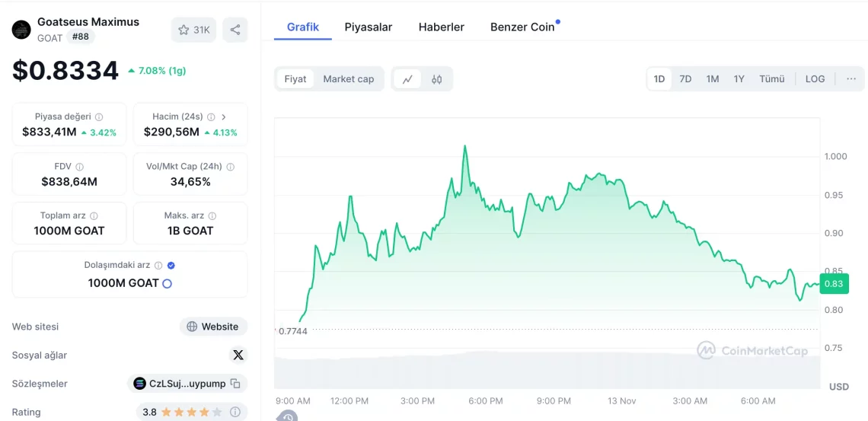Screen dimensions: 868x421
Task: Click the info icon beside the Rating stars
Action: tap(235, 412)
